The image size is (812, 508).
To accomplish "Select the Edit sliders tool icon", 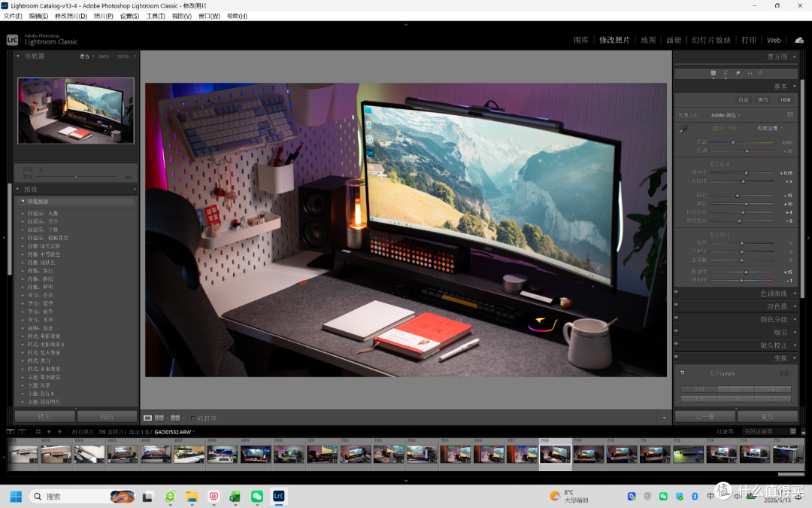I will point(713,73).
